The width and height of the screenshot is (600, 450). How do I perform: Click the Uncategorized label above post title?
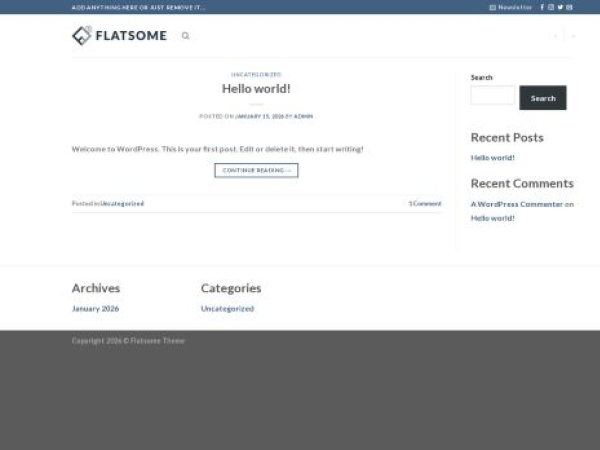(256, 74)
